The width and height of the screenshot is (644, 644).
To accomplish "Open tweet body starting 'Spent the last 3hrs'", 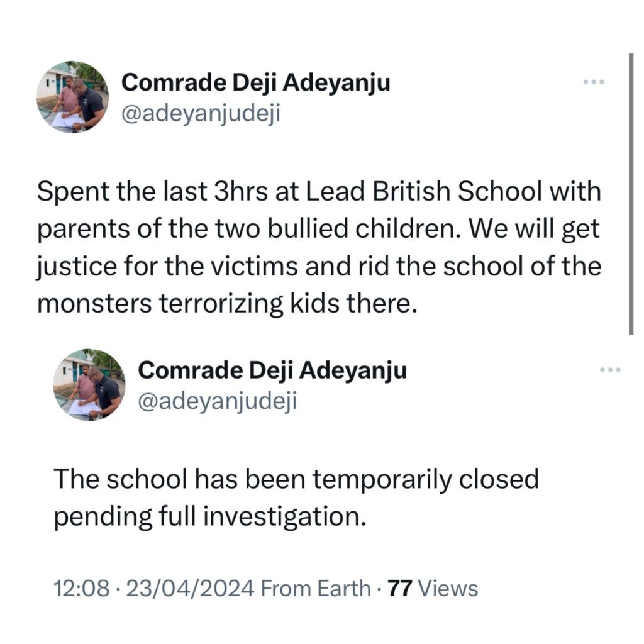I will coord(319,248).
